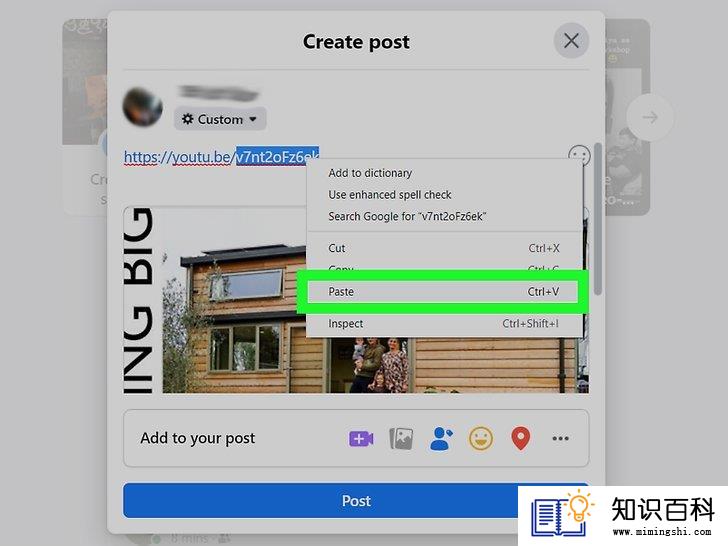Open the photo/video picker icon
Image resolution: width=728 pixels, height=546 pixels.
tap(401, 438)
